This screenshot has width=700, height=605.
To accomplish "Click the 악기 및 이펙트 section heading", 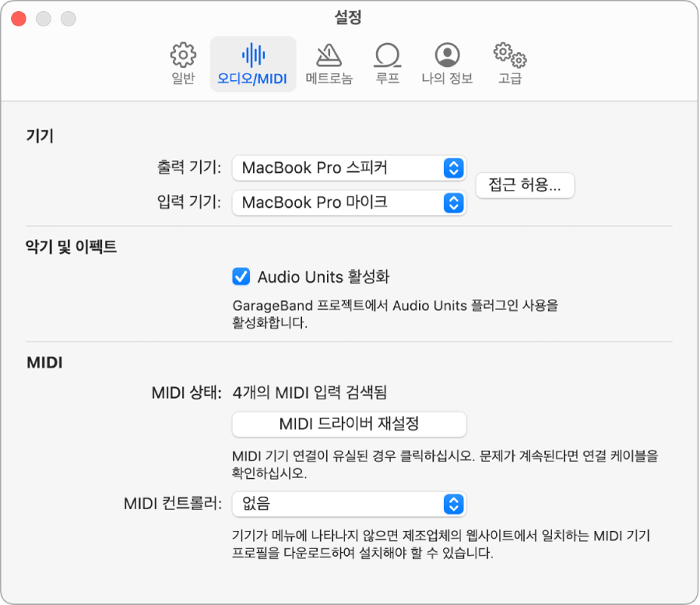I will point(71,247).
